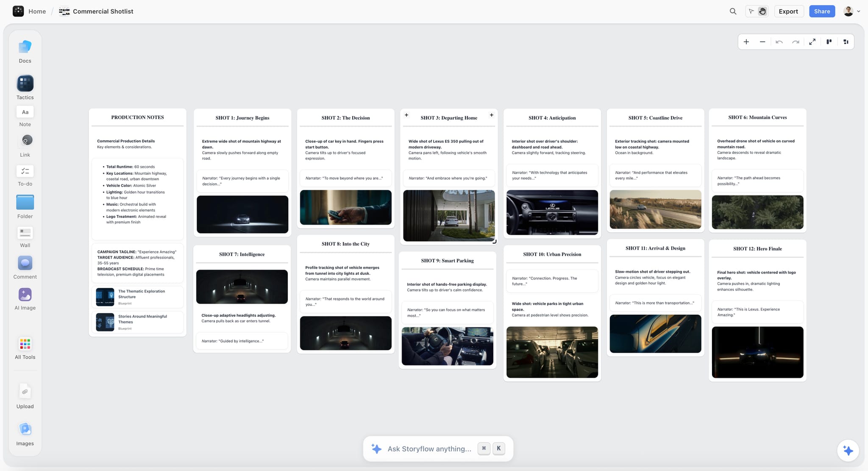Click the SHOT 6: Mountain Curves title
The height and width of the screenshot is (471, 868).
tap(758, 117)
